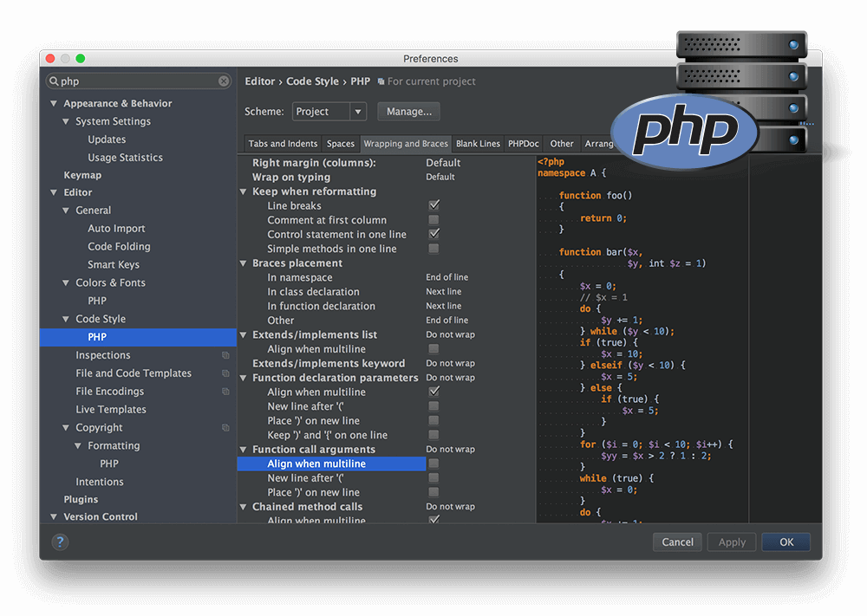
Task: Select Updates under System Settings
Action: click(x=107, y=139)
